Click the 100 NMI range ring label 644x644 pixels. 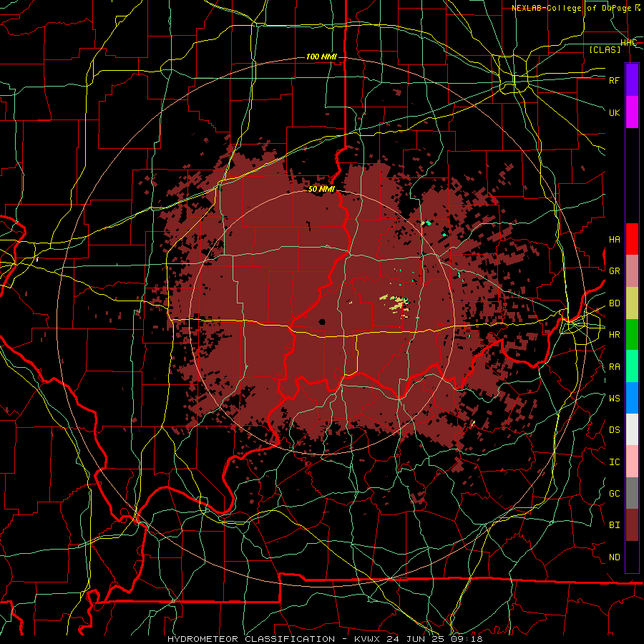point(321,57)
